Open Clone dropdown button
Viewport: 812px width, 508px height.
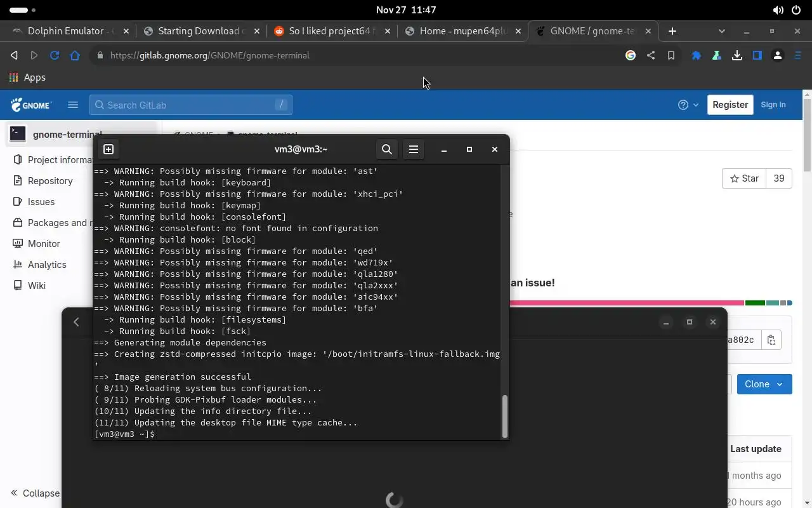(x=764, y=384)
